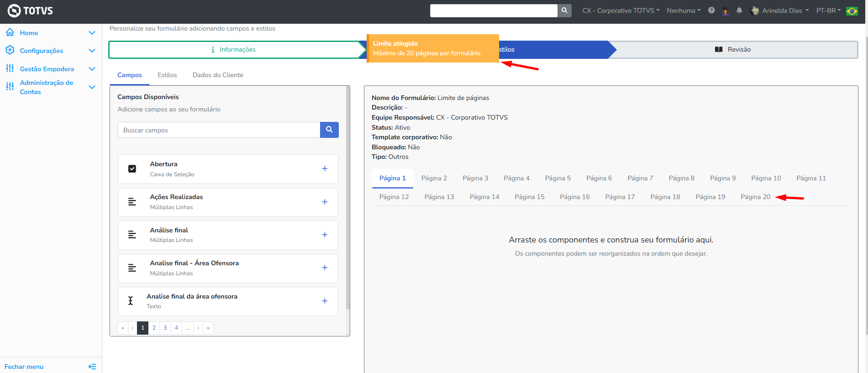The image size is (868, 373).
Task: Open the help question mark icon
Action: [x=711, y=10]
